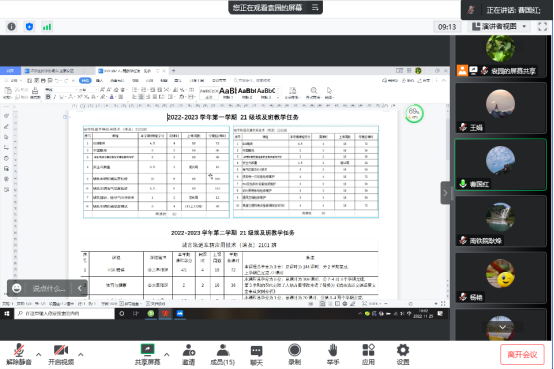The height and width of the screenshot is (369, 554).
Task: Click the 邀请 invite icon
Action: [188, 355]
